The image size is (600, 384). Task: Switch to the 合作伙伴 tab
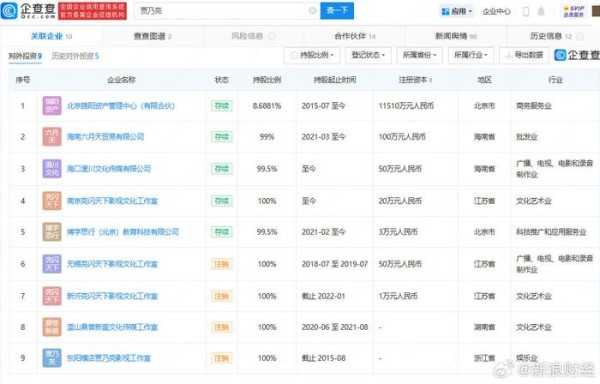tap(355, 36)
